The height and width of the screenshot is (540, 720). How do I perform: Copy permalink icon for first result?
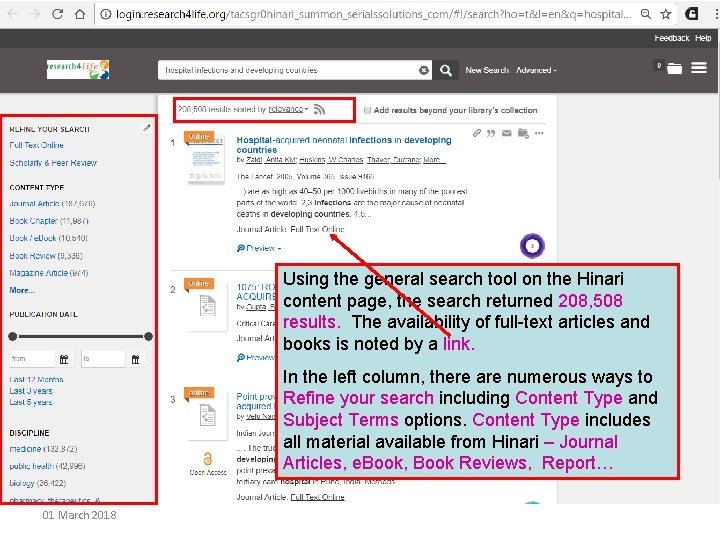(477, 133)
